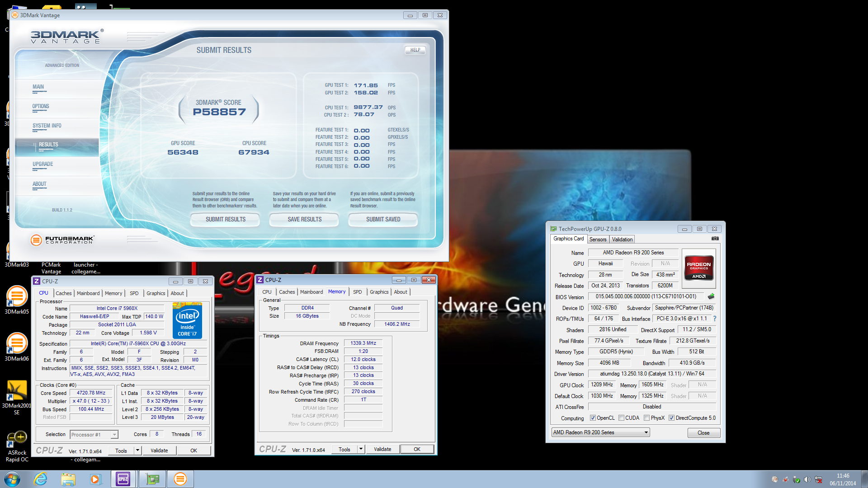Select ABOUT in 3DMark Vantage sidebar
The height and width of the screenshot is (488, 868).
57,186
